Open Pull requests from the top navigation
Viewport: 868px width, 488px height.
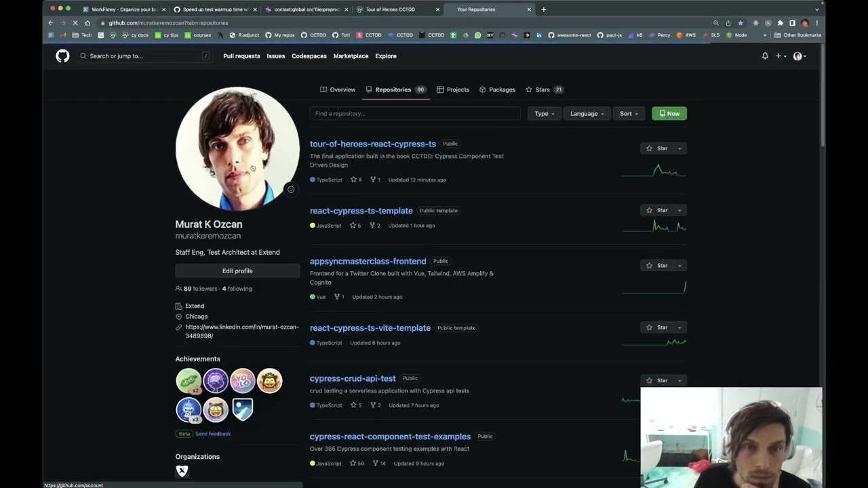[241, 56]
